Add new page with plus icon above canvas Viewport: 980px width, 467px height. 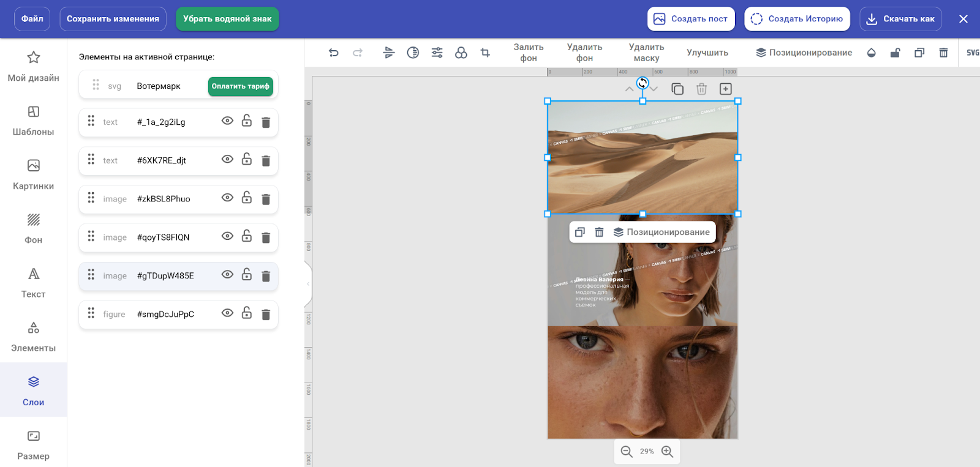(x=725, y=89)
